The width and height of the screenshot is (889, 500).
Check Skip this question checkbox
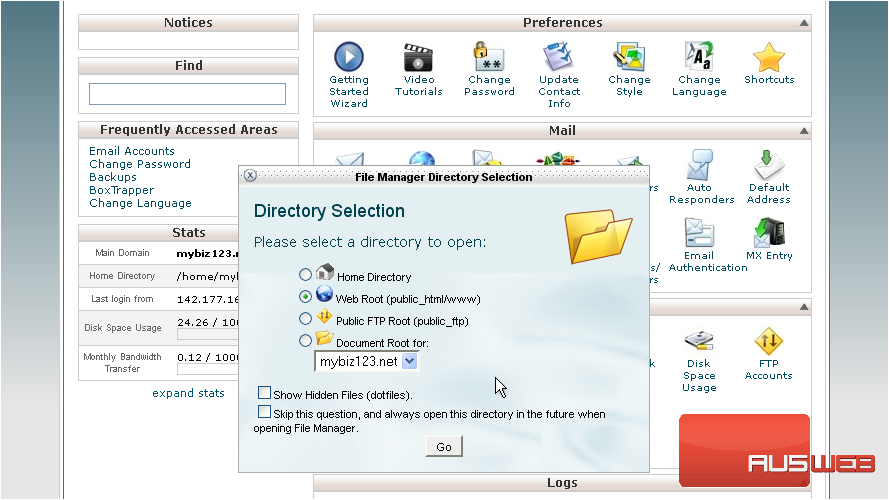pos(264,412)
